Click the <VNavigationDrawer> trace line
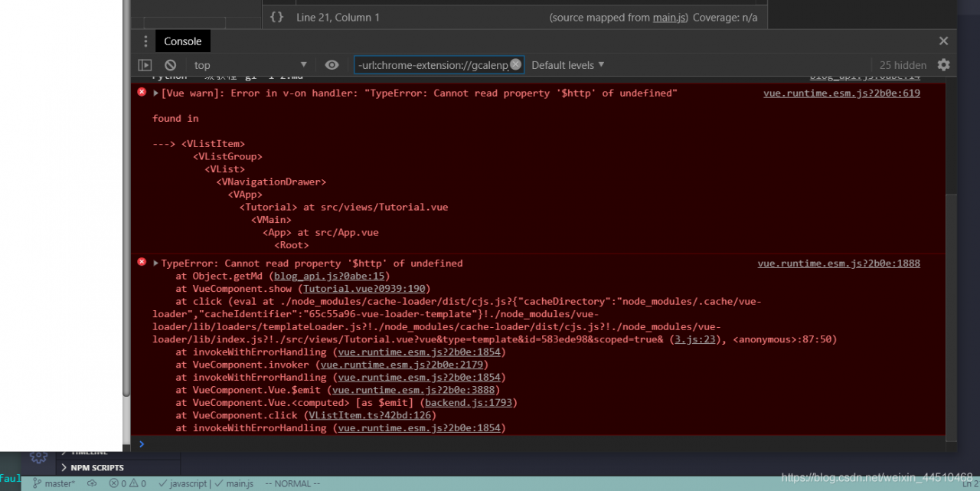980x491 pixels. pos(271,182)
